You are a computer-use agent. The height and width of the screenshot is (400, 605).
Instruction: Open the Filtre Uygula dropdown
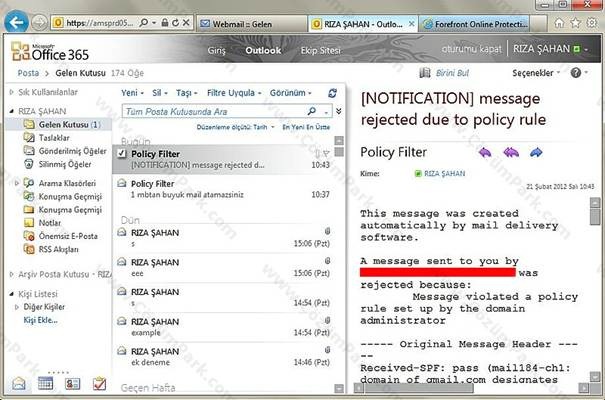coord(234,93)
